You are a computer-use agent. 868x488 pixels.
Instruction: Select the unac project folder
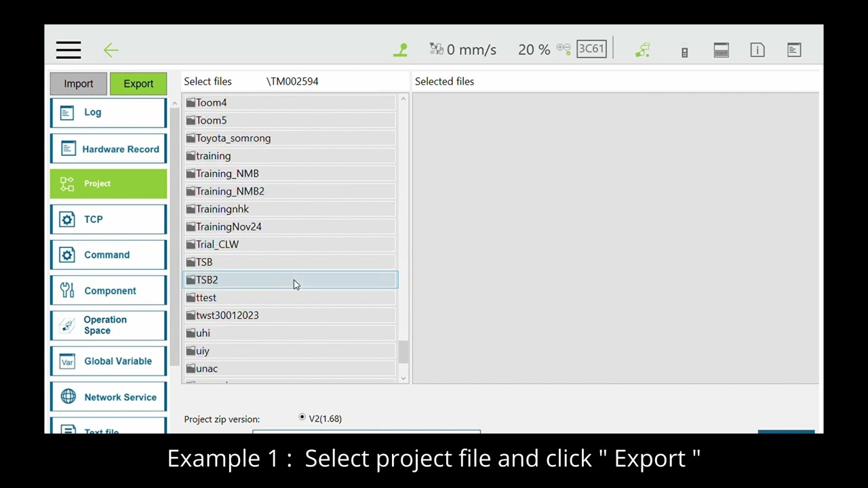(290, 369)
